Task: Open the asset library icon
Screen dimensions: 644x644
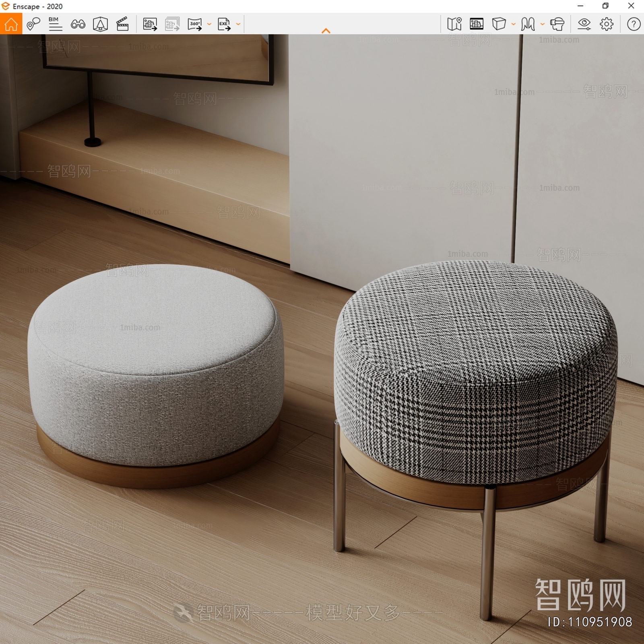Action: (100, 24)
